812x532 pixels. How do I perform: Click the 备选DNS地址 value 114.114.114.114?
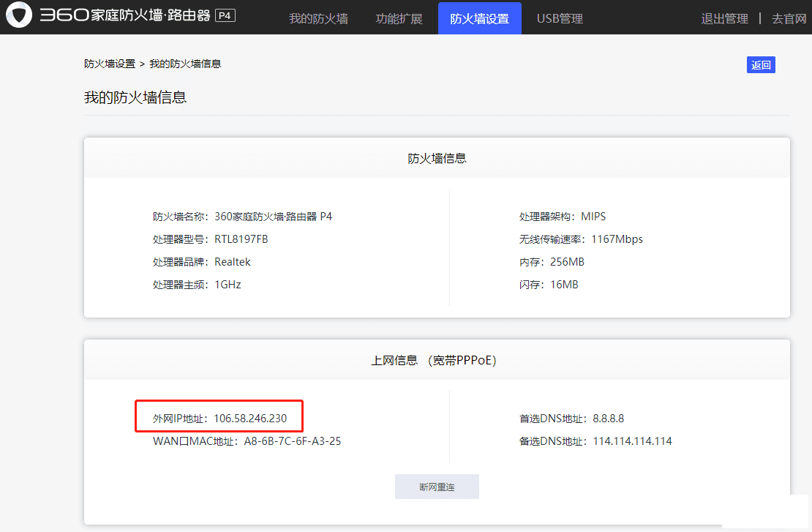click(632, 441)
